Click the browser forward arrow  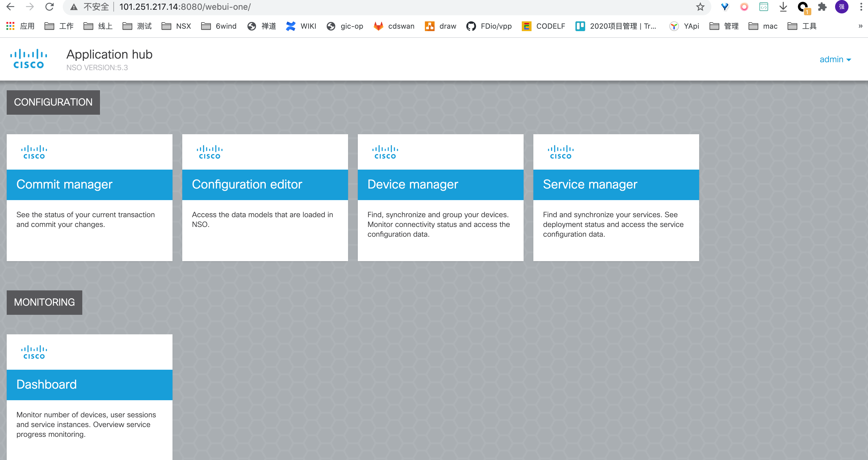point(30,7)
